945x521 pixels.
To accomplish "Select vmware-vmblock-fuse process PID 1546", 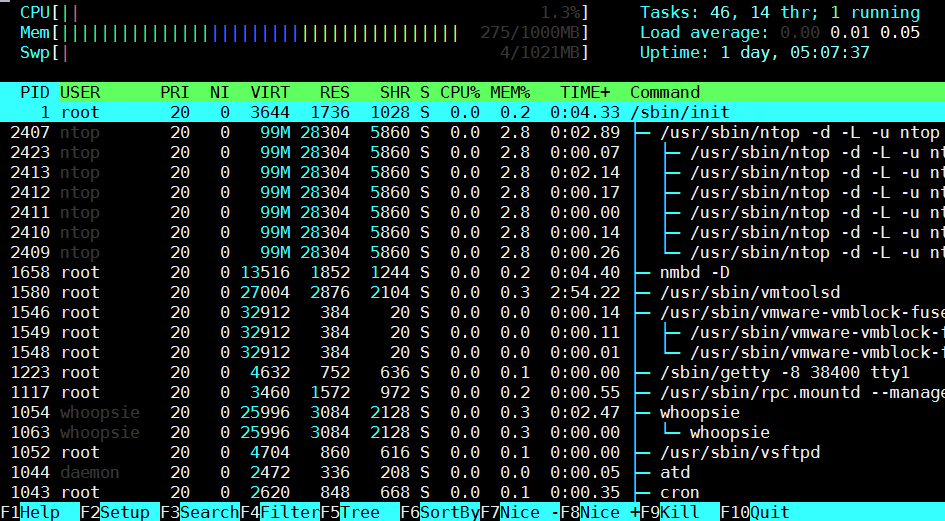I will coord(472,312).
